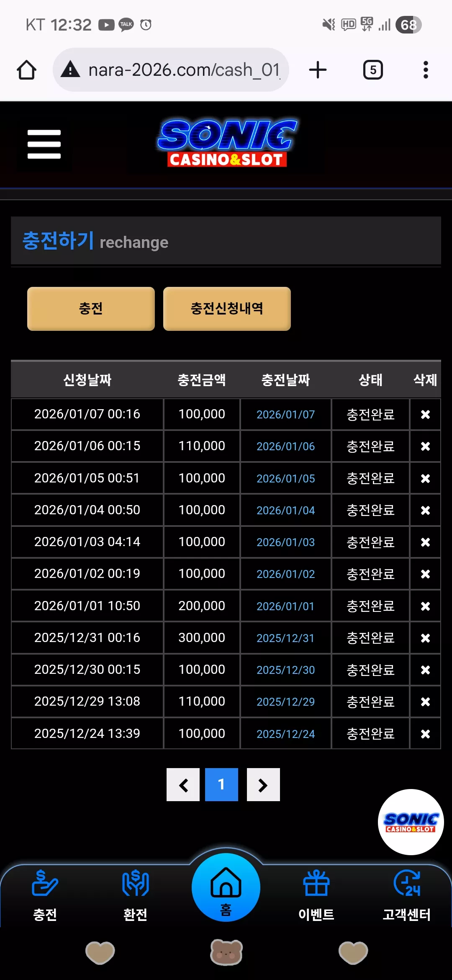Go to 홈 via center circle button
452x980 pixels.
(x=226, y=887)
